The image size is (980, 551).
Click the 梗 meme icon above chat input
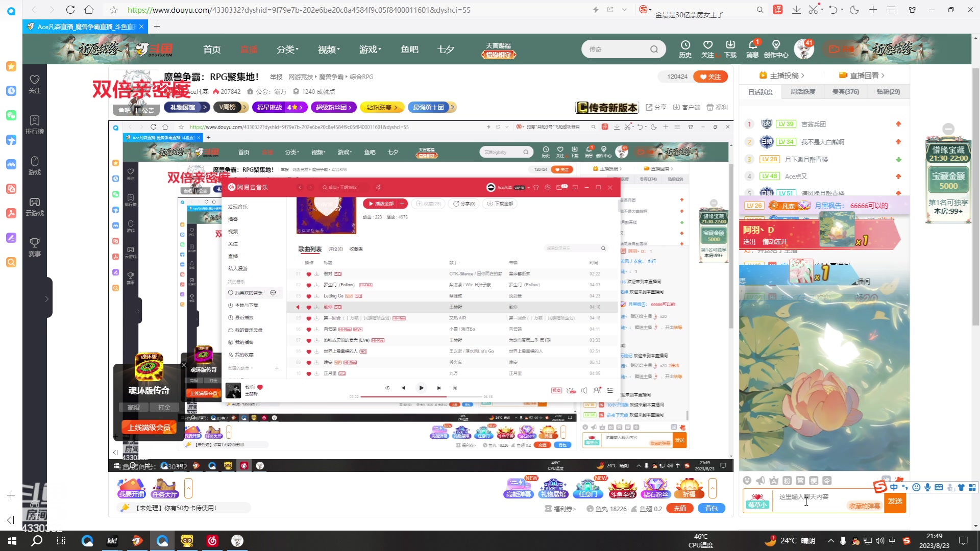pos(814,481)
